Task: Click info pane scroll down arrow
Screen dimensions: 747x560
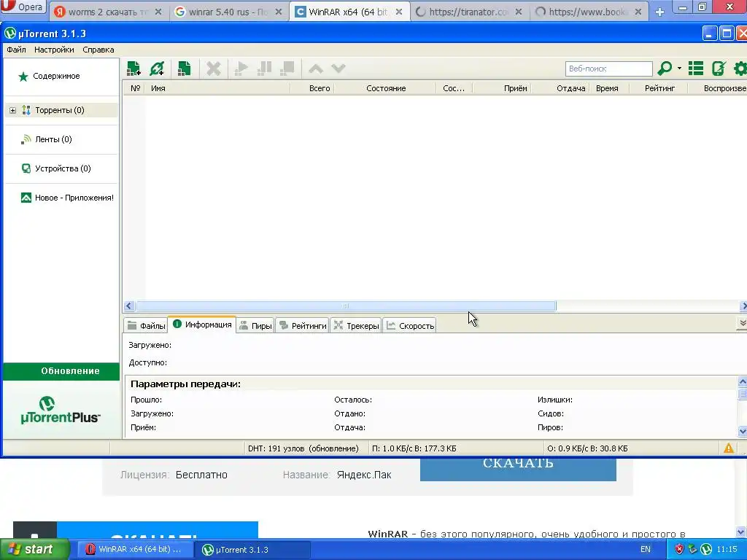Action: pos(742,432)
